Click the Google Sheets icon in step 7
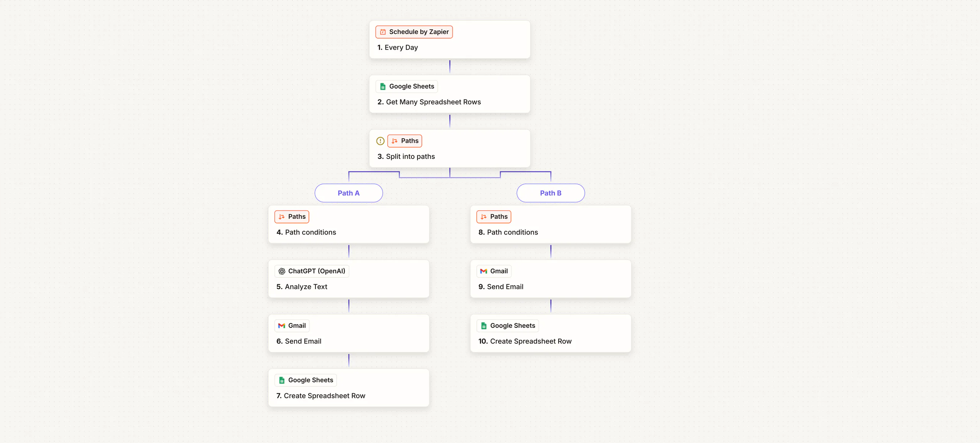This screenshot has height=443, width=980. tap(282, 380)
